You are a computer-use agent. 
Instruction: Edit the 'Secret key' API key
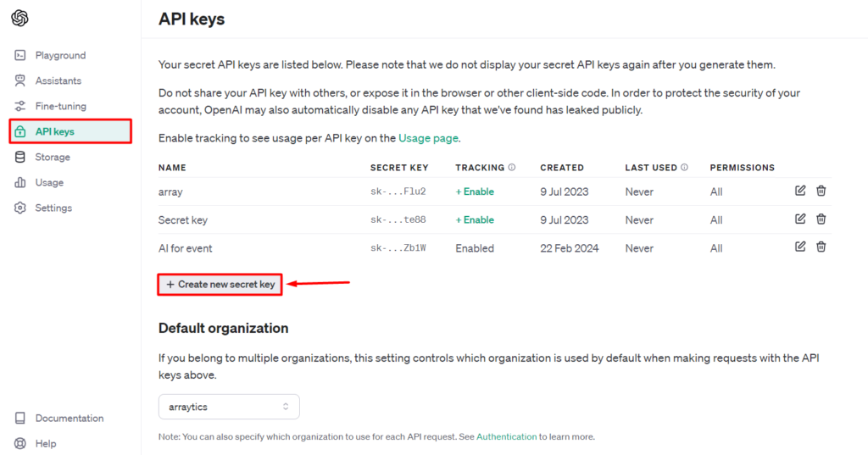pos(800,219)
